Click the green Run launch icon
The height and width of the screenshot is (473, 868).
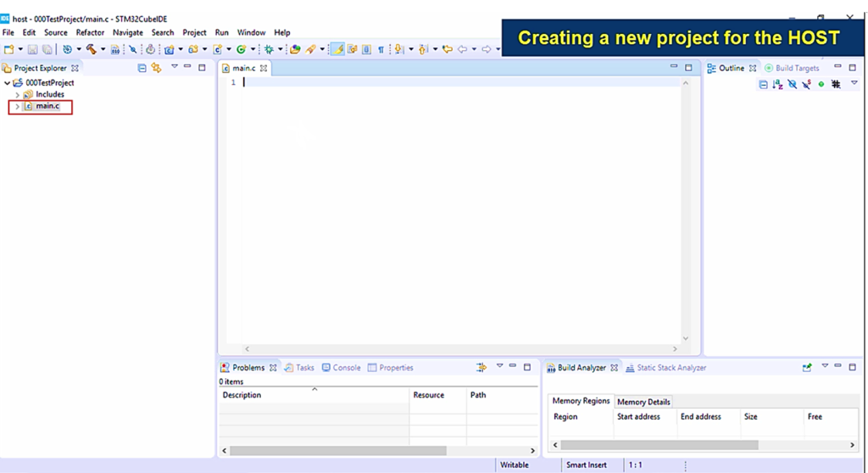tap(241, 49)
